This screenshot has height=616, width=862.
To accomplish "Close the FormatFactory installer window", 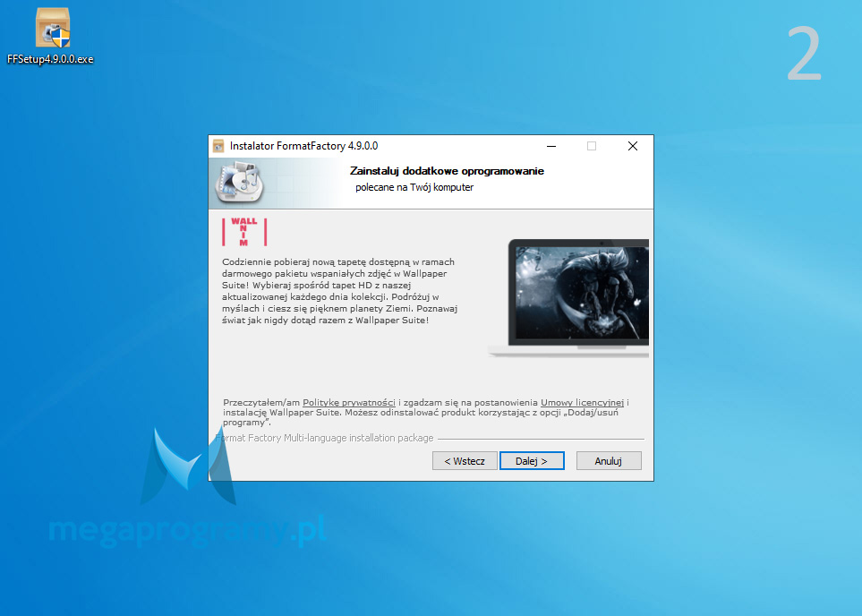I will click(633, 146).
